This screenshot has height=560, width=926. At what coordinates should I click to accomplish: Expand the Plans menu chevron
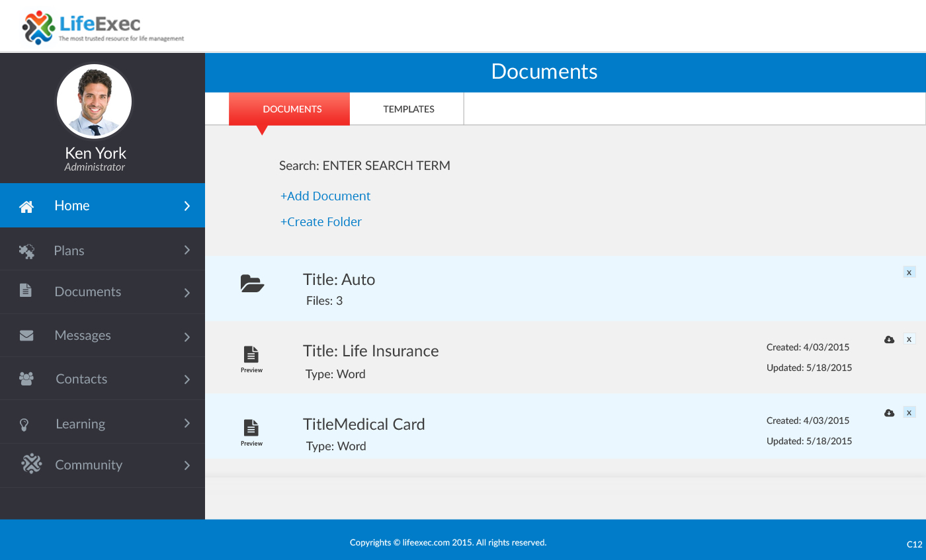click(187, 250)
